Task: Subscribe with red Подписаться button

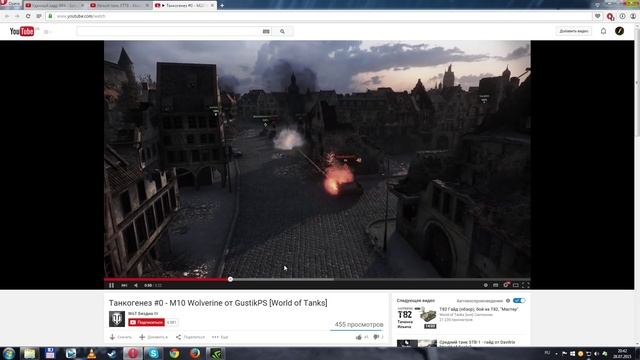Action: (x=146, y=322)
